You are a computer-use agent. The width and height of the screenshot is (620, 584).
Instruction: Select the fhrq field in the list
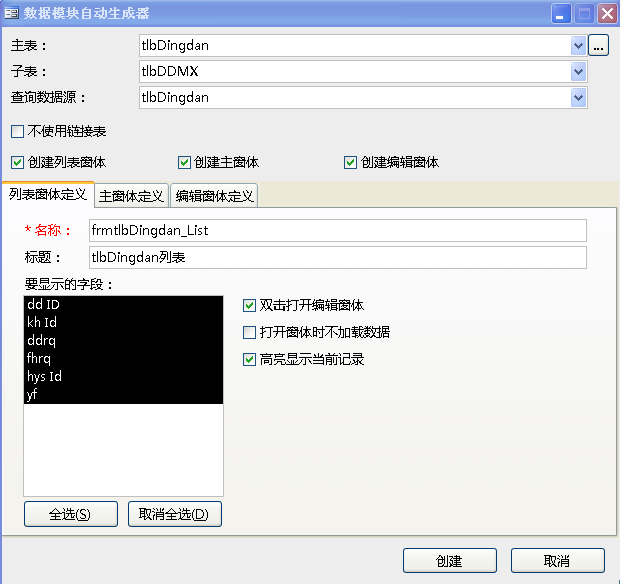123,359
